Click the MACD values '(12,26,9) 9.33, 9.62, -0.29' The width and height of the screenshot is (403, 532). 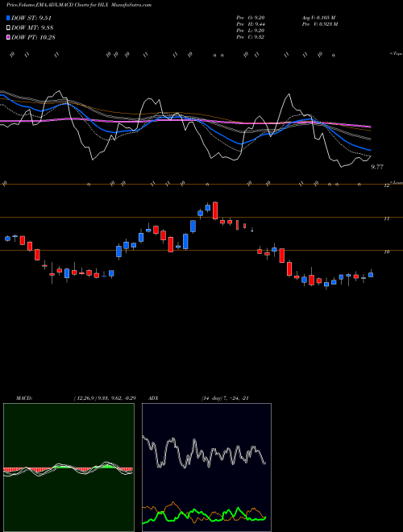pyautogui.click(x=105, y=398)
